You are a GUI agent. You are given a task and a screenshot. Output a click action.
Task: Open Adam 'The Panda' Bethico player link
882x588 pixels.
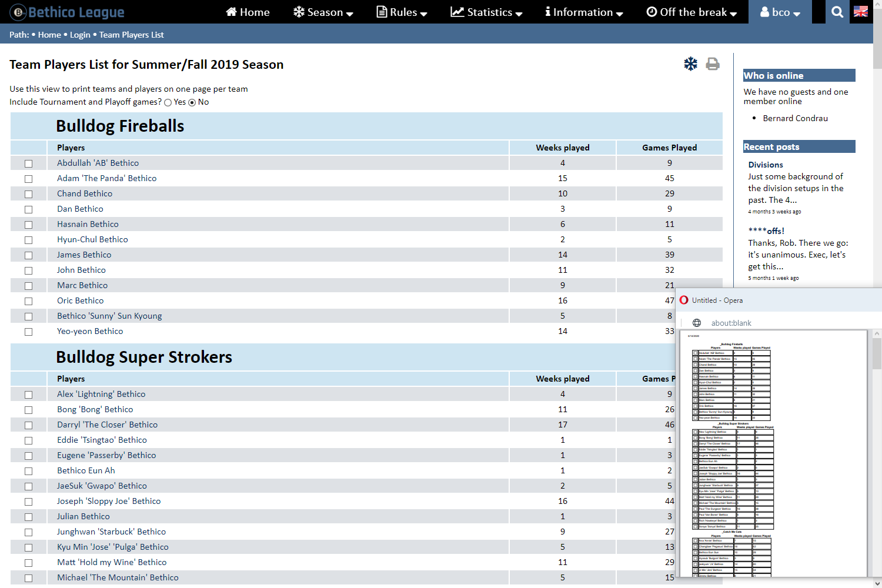coord(106,178)
